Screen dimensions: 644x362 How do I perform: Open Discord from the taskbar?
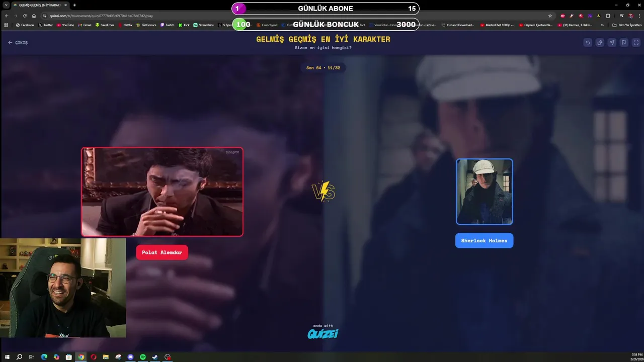point(130,357)
